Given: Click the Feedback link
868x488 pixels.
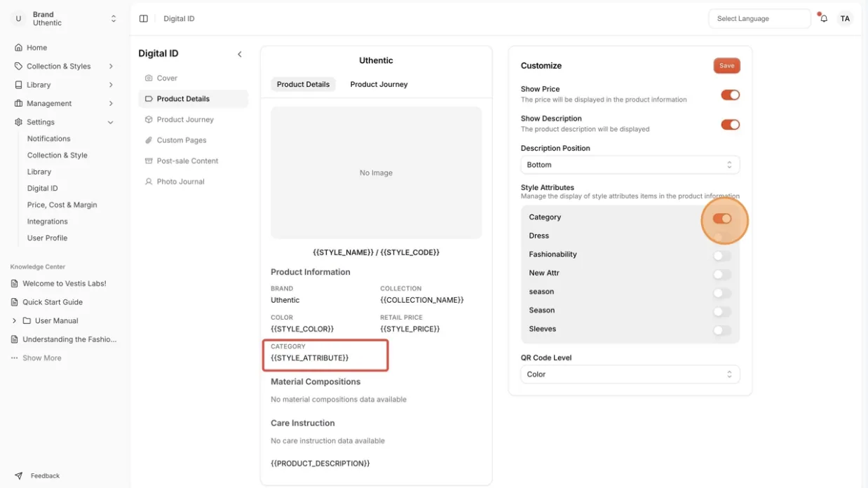Looking at the screenshot, I should click(45, 475).
